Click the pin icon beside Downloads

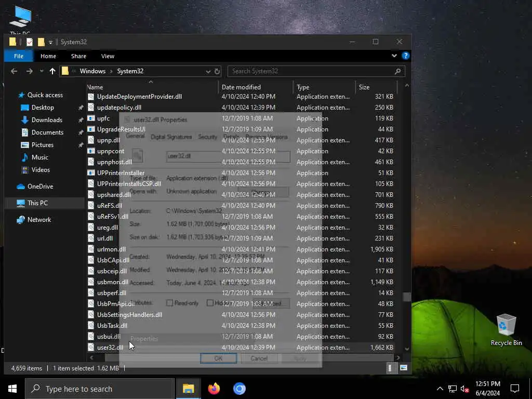coord(81,120)
